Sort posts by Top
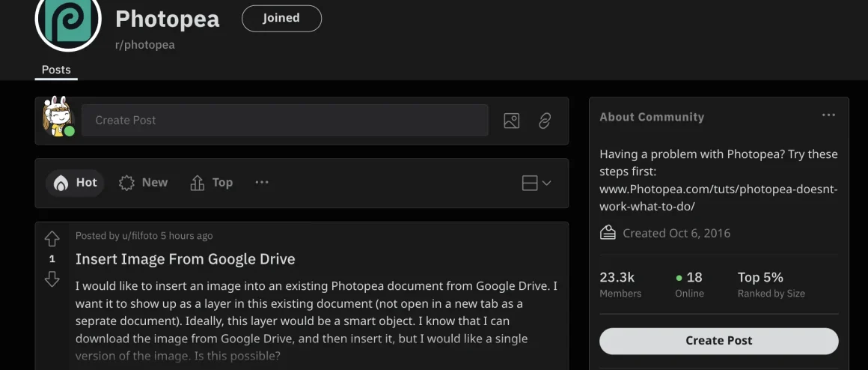 pyautogui.click(x=212, y=183)
